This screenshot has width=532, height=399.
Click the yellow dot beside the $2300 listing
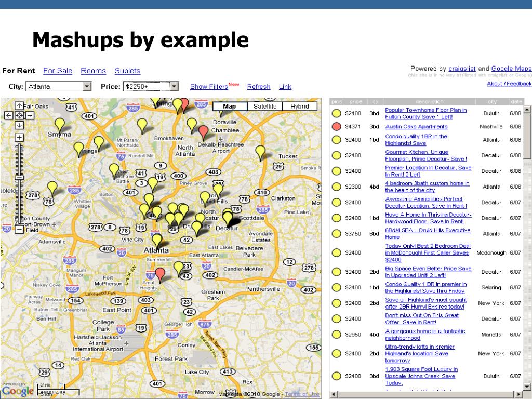coord(336,187)
